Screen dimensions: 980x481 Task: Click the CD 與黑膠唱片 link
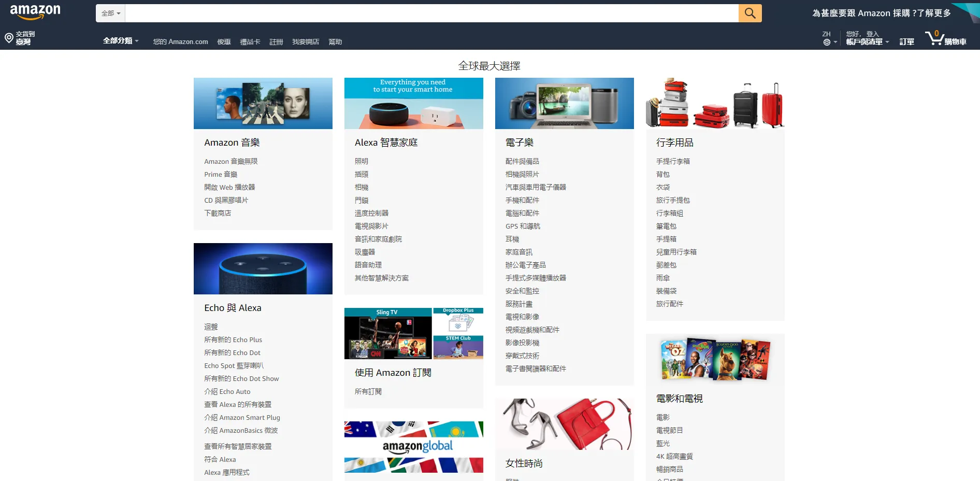pos(226,201)
